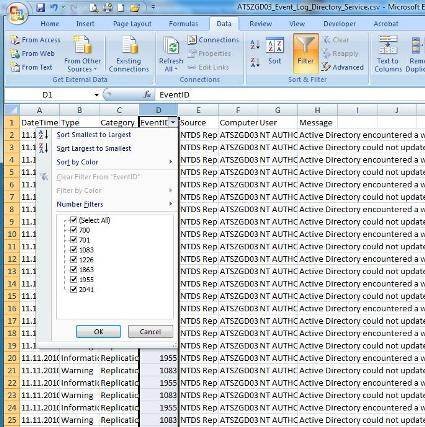This screenshot has width=425, height=427.
Task: Switch to the Formulas ribbon tab
Action: coord(183,24)
